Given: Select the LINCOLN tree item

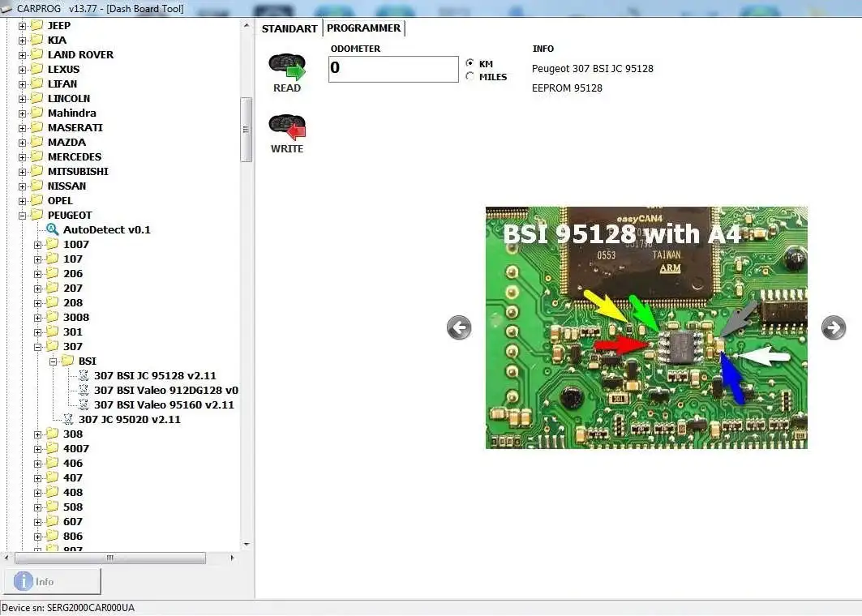Looking at the screenshot, I should [x=69, y=98].
